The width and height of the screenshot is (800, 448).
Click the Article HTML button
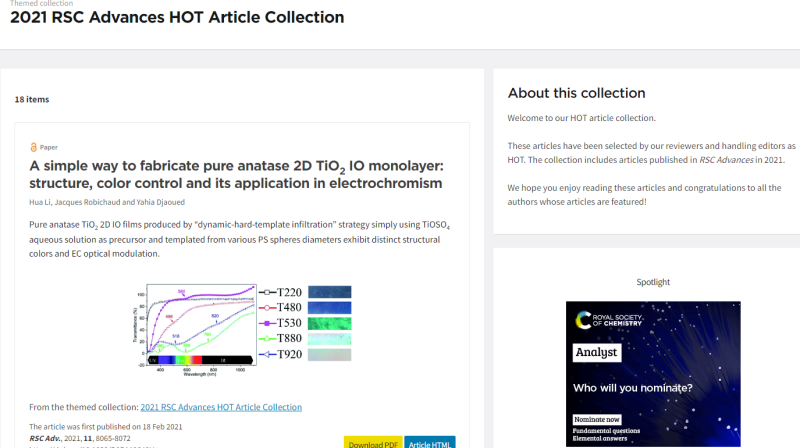pyautogui.click(x=430, y=443)
